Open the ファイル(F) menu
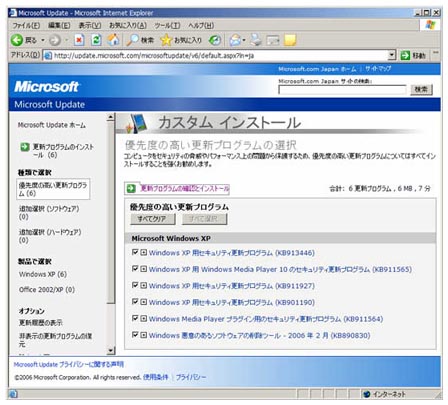This screenshot has height=405, width=448. point(26,25)
